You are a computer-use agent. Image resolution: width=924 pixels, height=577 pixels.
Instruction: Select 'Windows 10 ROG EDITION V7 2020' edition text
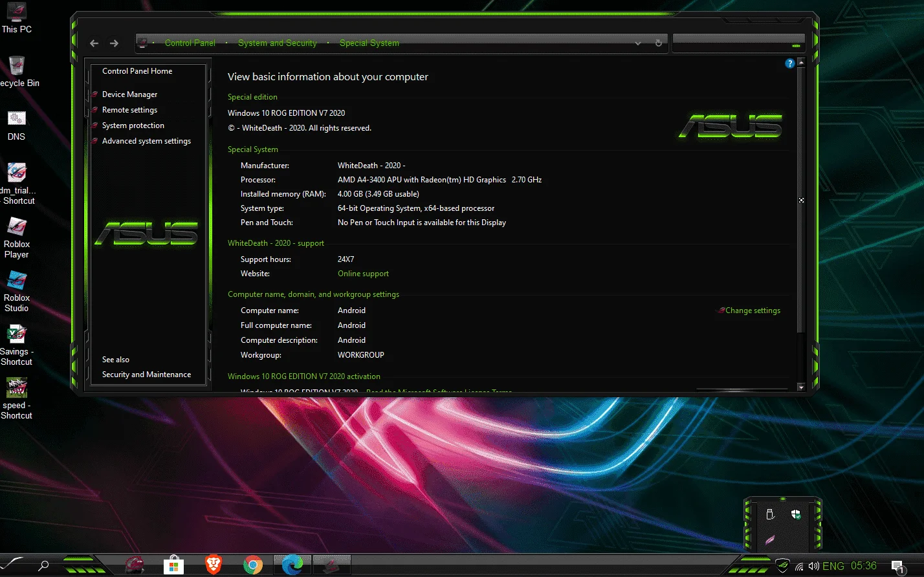click(x=287, y=113)
